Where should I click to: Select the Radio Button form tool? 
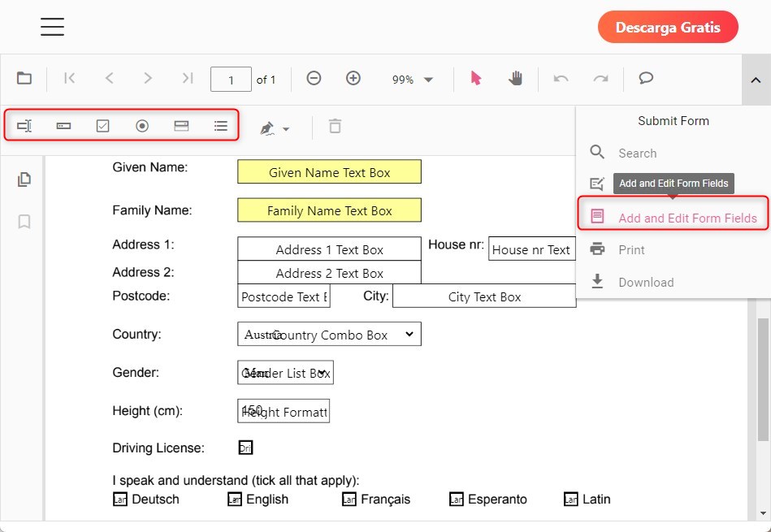click(141, 125)
